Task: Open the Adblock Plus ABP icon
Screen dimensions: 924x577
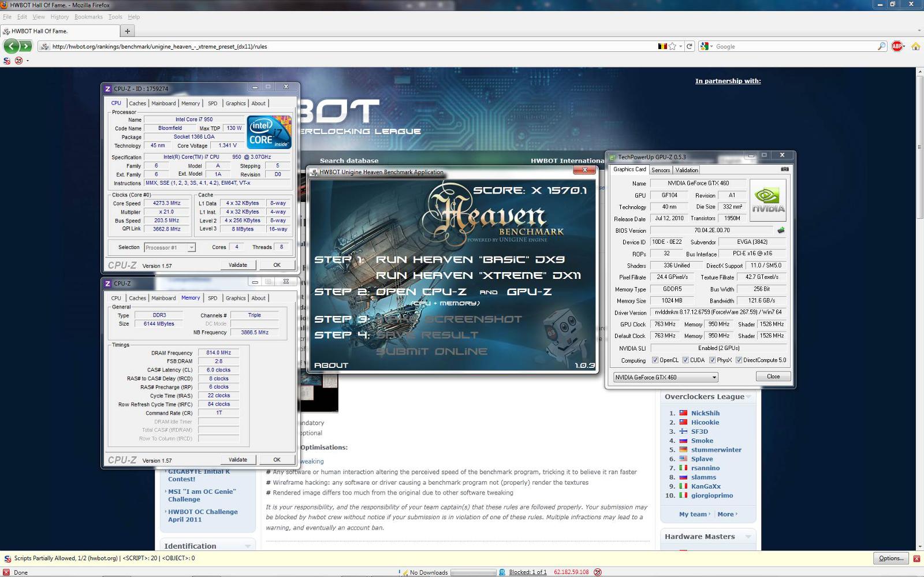Action: [x=897, y=46]
